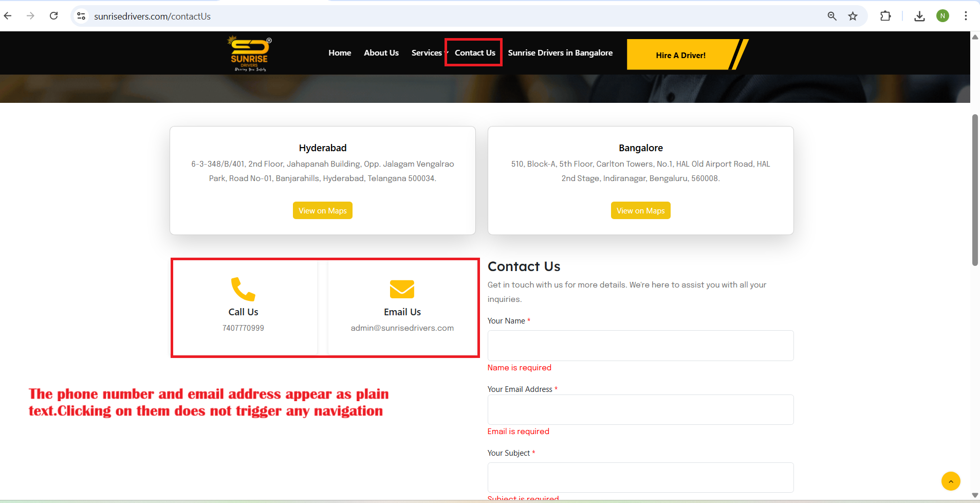Open the Chrome three-dot menu
Screen dimensions: 980x503
(966, 16)
